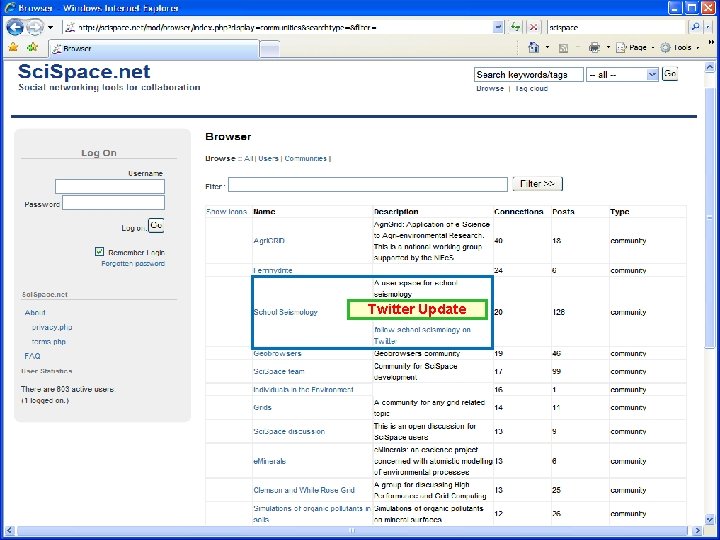720x540 pixels.
Task: Click the Filter >> button
Action: coord(537,184)
